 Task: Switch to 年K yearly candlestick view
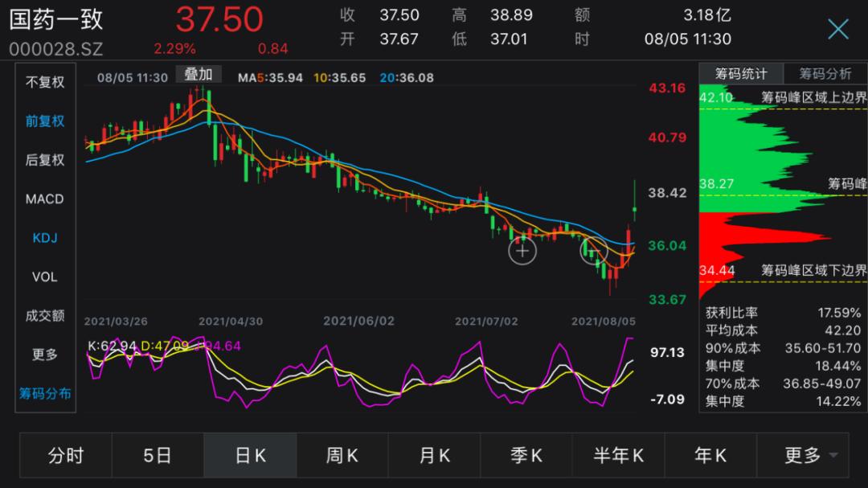pyautogui.click(x=710, y=455)
